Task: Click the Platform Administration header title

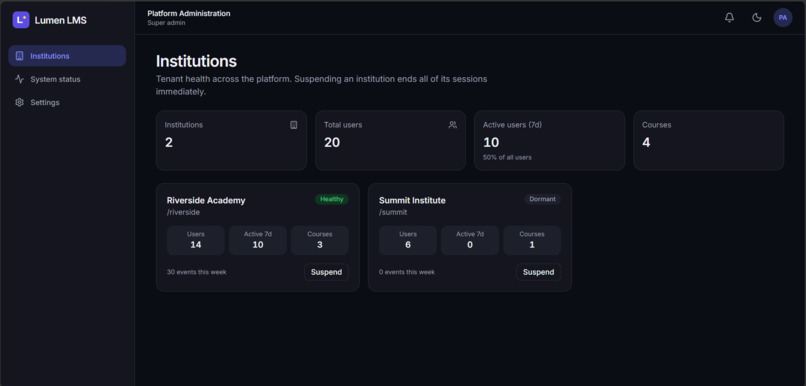Action: point(189,13)
